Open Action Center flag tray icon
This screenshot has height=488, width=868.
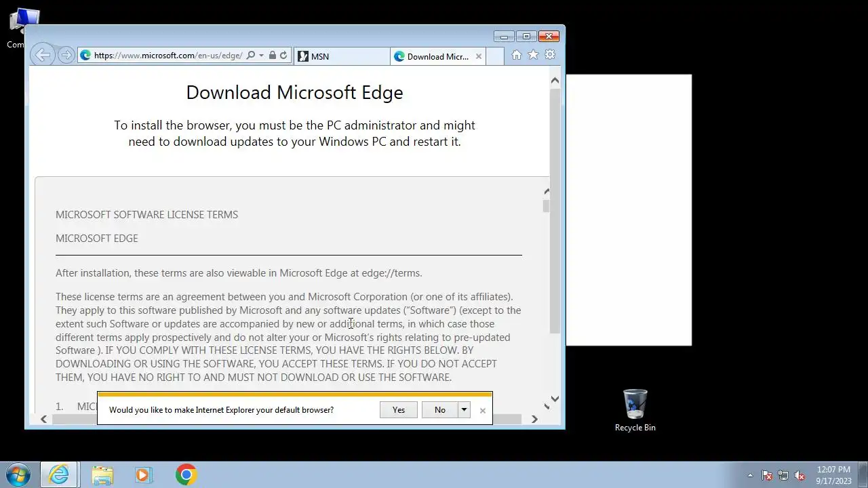pyautogui.click(x=767, y=475)
